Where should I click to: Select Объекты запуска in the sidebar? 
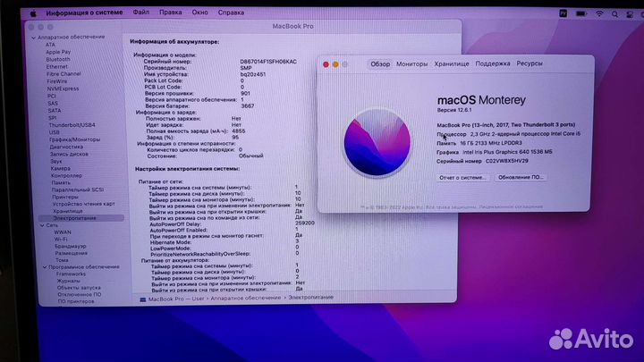click(79, 288)
